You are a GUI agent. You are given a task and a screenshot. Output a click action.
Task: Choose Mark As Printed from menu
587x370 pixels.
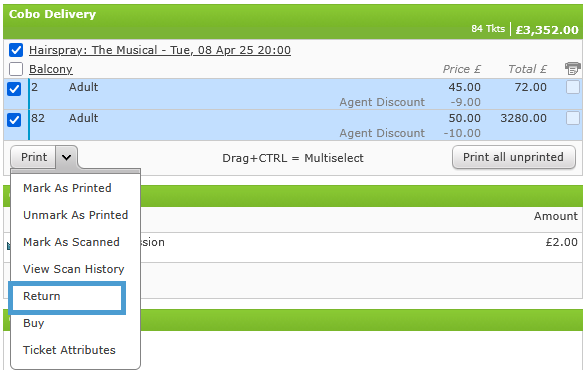tap(67, 188)
